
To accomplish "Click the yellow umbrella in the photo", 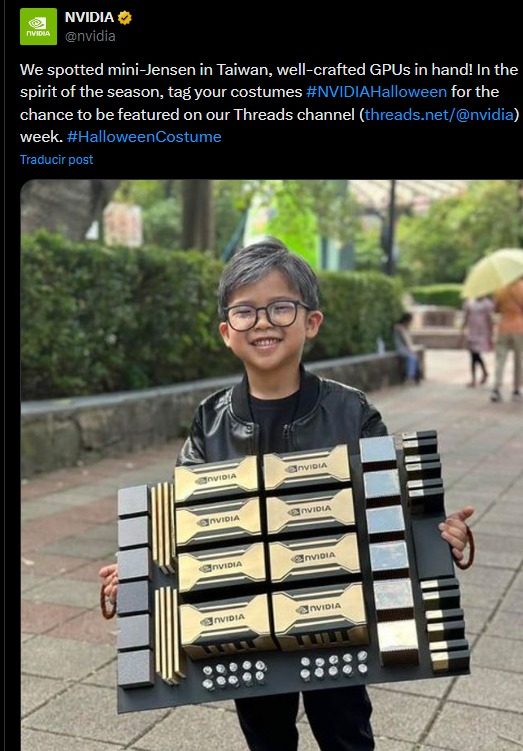I will [x=493, y=272].
